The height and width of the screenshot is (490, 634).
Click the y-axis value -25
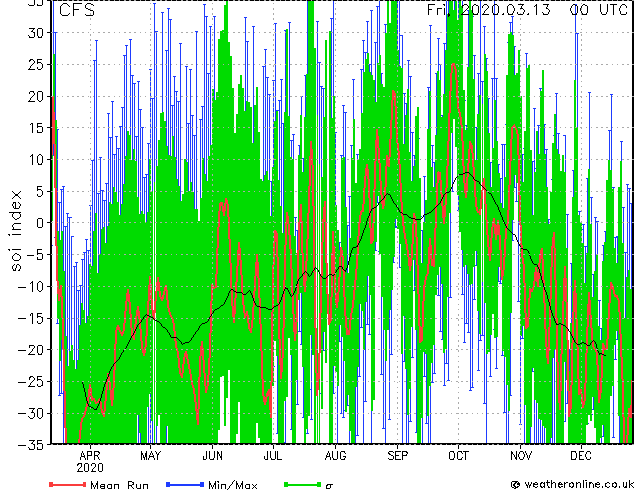click(32, 382)
